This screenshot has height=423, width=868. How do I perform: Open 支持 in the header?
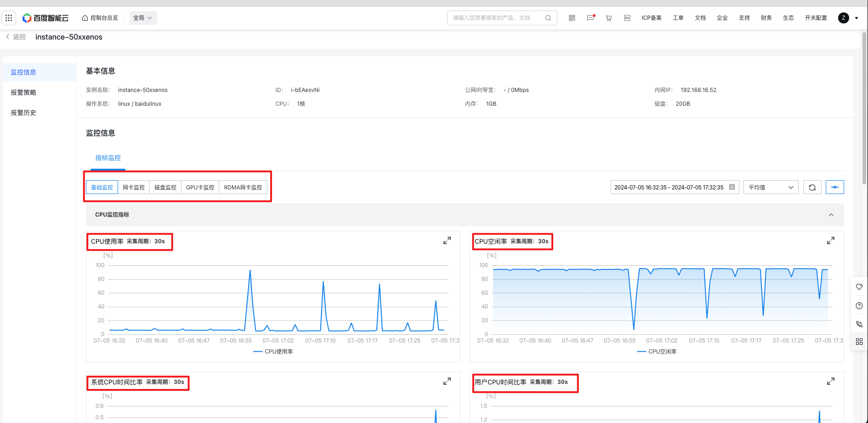tap(744, 18)
